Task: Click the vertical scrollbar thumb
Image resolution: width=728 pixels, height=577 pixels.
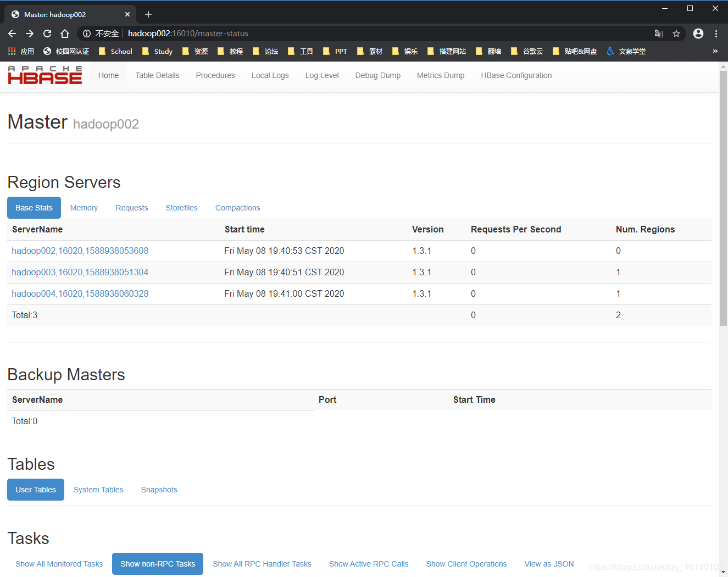Action: coord(723,198)
